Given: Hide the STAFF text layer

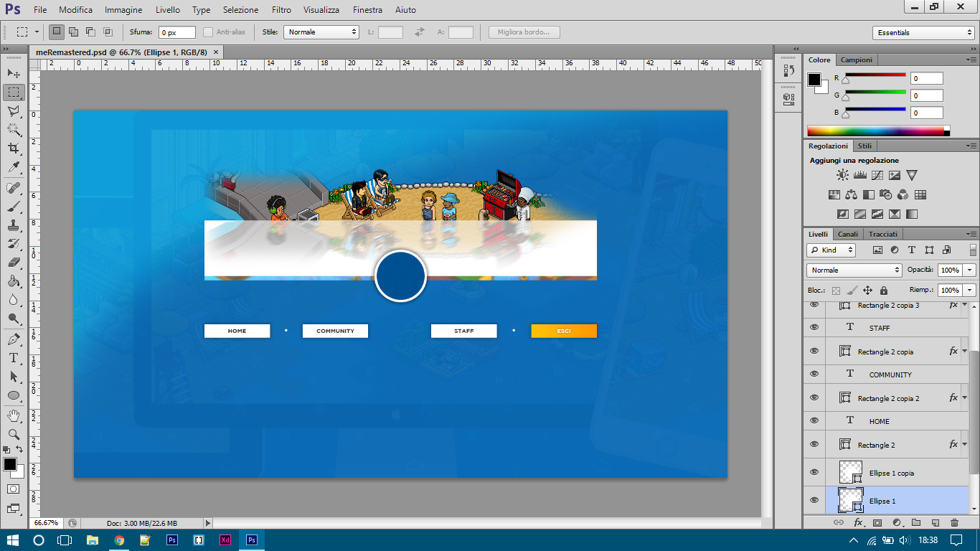Looking at the screenshot, I should click(814, 327).
